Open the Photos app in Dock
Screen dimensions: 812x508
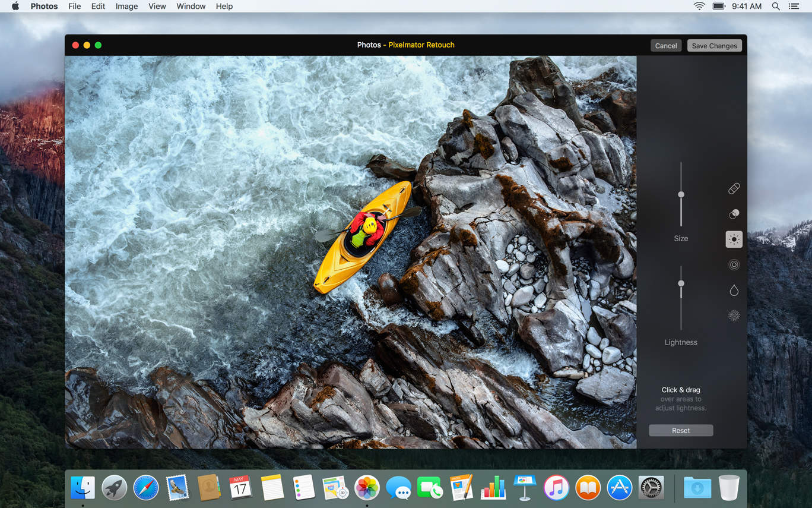tap(367, 488)
